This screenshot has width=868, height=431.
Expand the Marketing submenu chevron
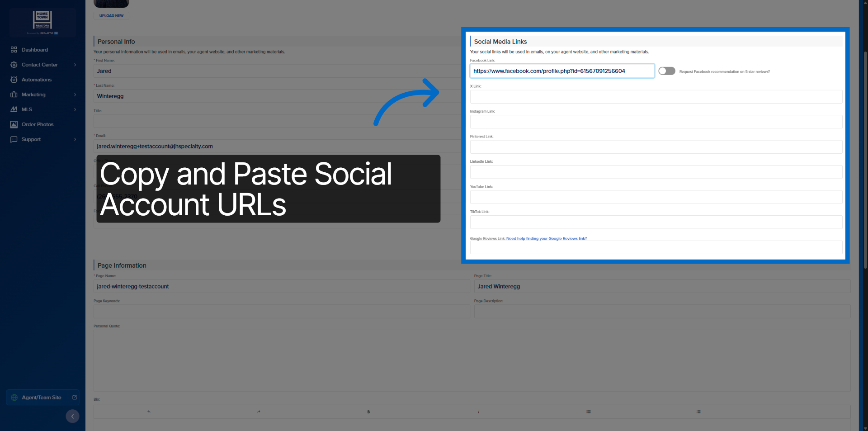[x=75, y=95]
